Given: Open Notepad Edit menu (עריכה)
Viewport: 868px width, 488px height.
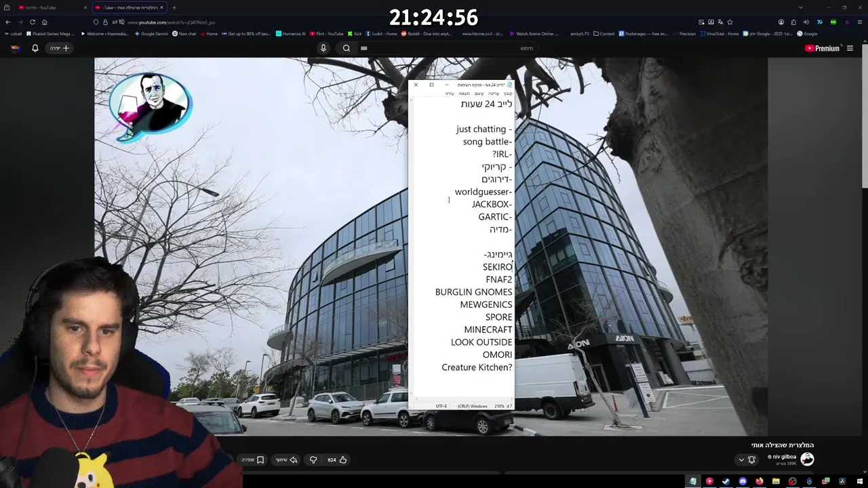Looking at the screenshot, I should pos(494,94).
